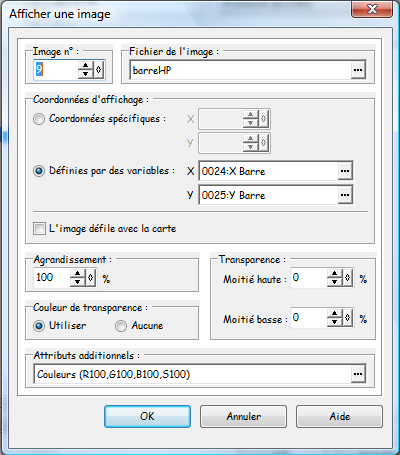Increase the Agrandissement percentage
Viewport: 400px width, 455px height.
(78, 274)
